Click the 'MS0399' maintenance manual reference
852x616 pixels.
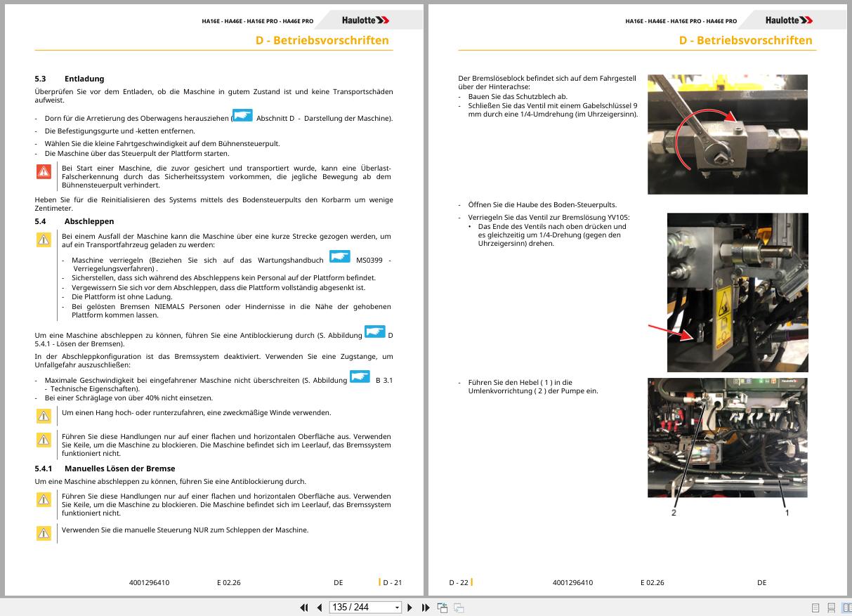pyautogui.click(x=369, y=261)
